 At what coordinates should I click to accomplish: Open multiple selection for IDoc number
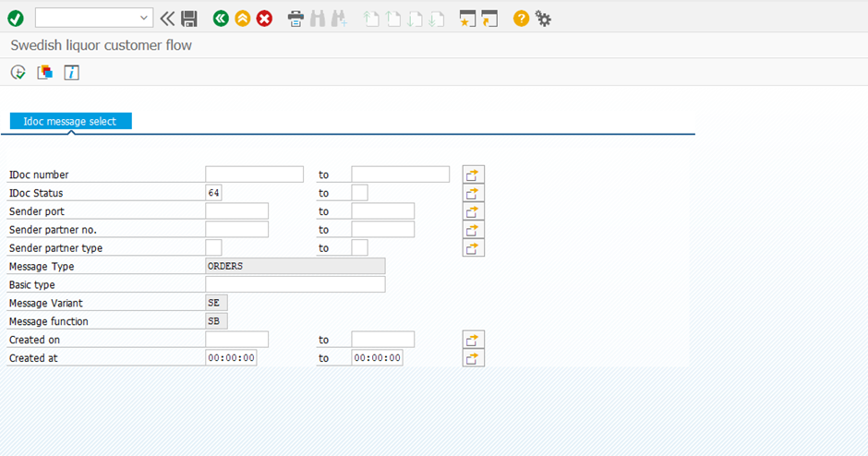point(473,174)
